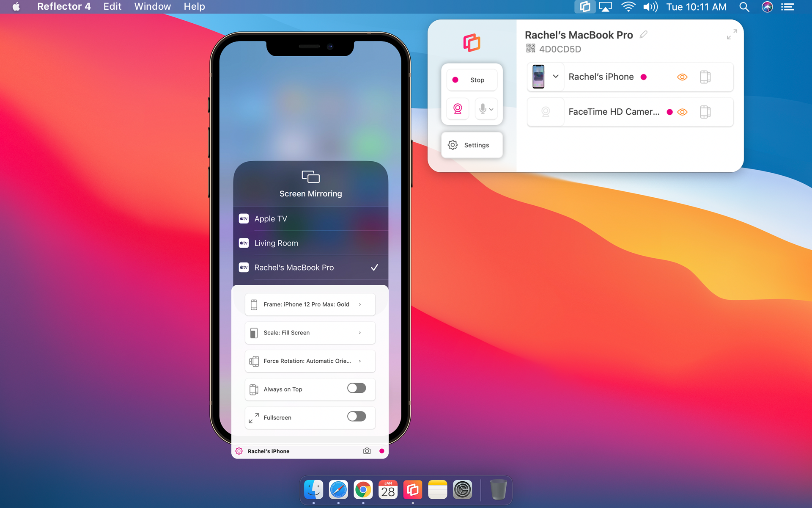The width and height of the screenshot is (812, 508).
Task: Click the Reflector icon in the menu bar
Action: coord(585,7)
